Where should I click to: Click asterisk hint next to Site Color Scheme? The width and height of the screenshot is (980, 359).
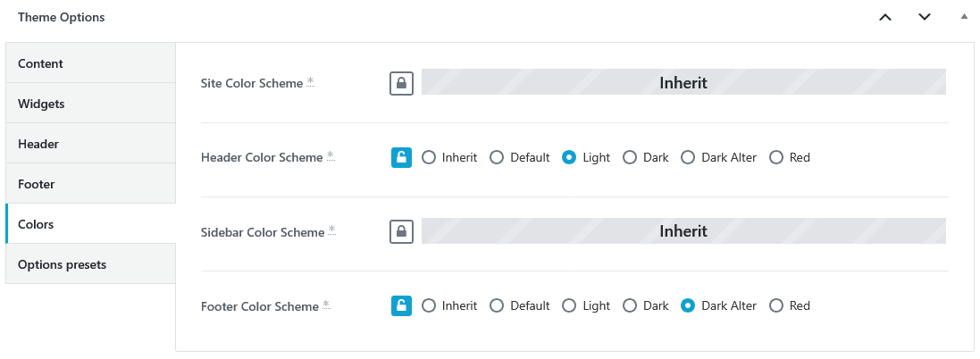pos(311,82)
